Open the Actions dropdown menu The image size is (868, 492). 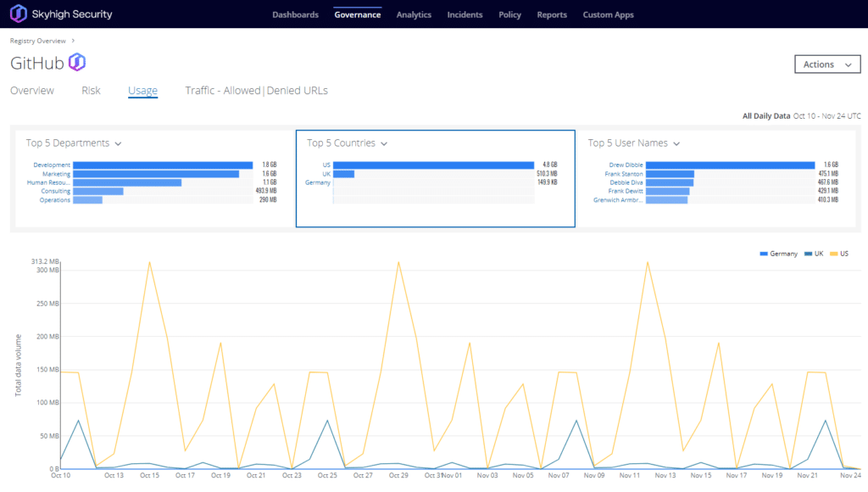pyautogui.click(x=826, y=64)
